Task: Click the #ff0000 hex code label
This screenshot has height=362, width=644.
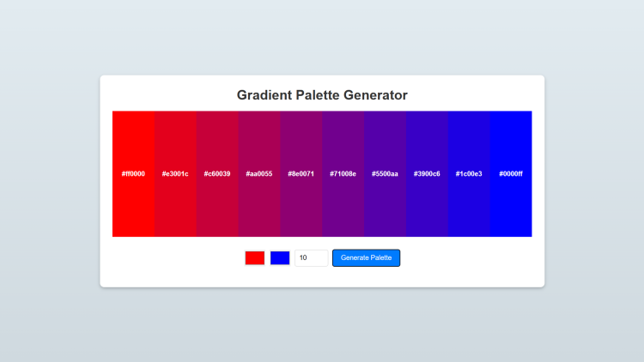Action: pyautogui.click(x=133, y=173)
